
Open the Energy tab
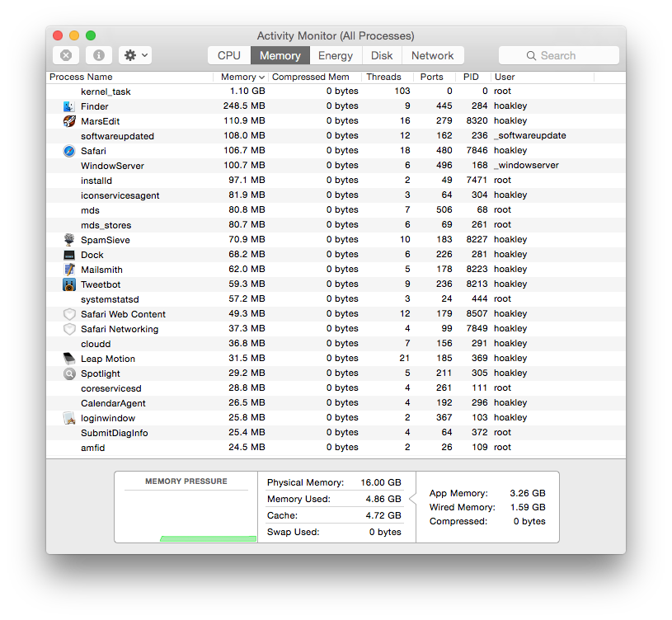(336, 56)
